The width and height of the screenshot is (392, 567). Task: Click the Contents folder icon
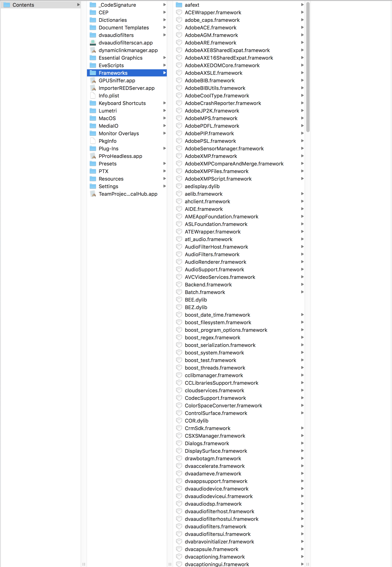[x=7, y=5]
